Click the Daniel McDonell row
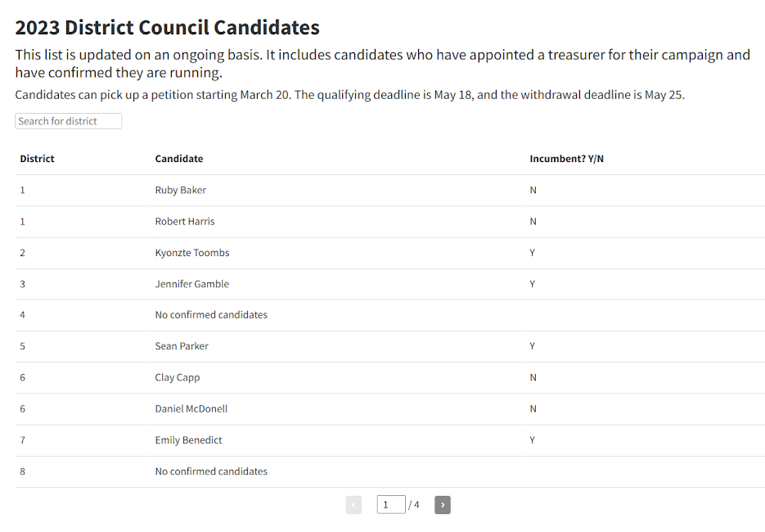 (x=191, y=408)
